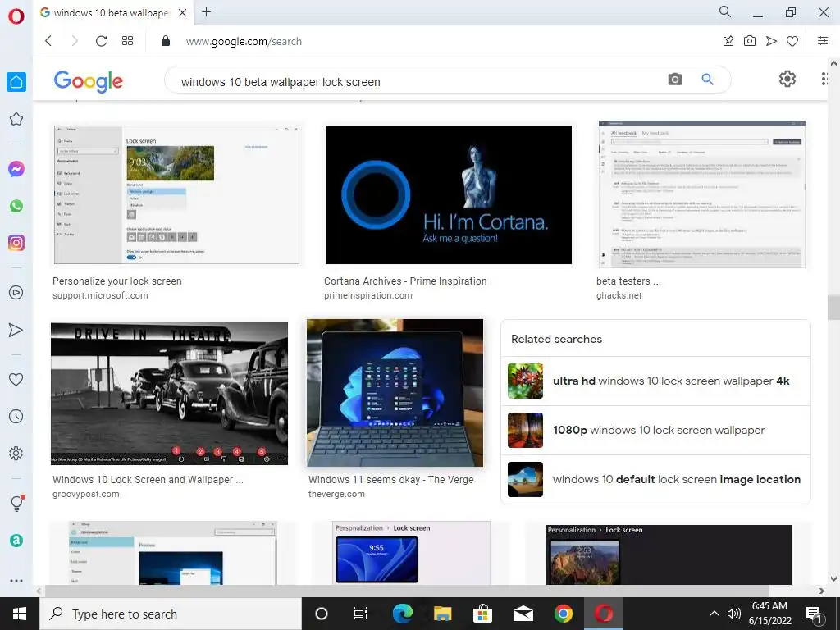Select default lock screen image location search

655,479
